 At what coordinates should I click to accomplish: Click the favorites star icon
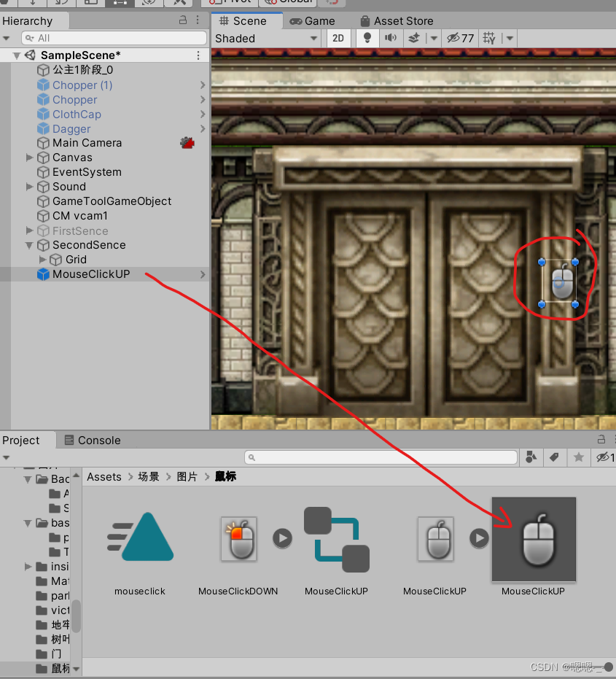[578, 457]
